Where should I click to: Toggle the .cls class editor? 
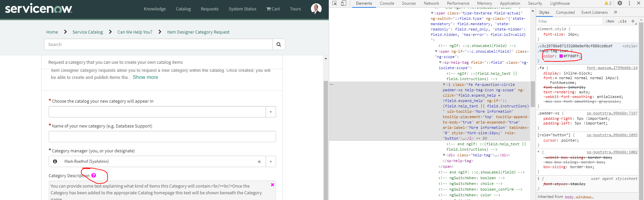pyautogui.click(x=623, y=21)
